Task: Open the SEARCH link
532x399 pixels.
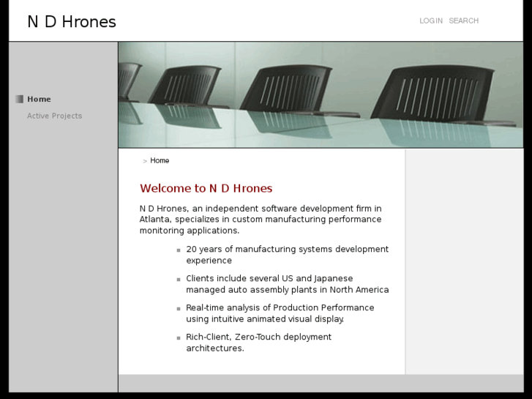Action: [463, 20]
